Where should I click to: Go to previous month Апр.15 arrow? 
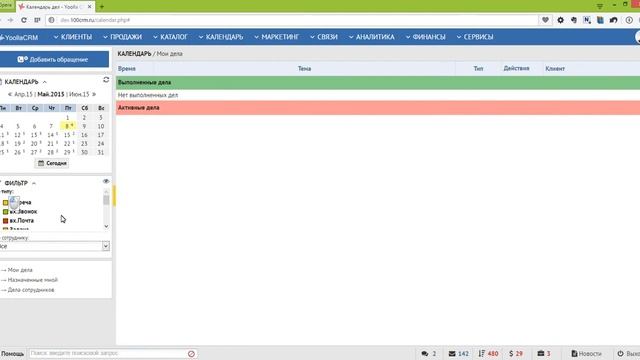pos(10,94)
